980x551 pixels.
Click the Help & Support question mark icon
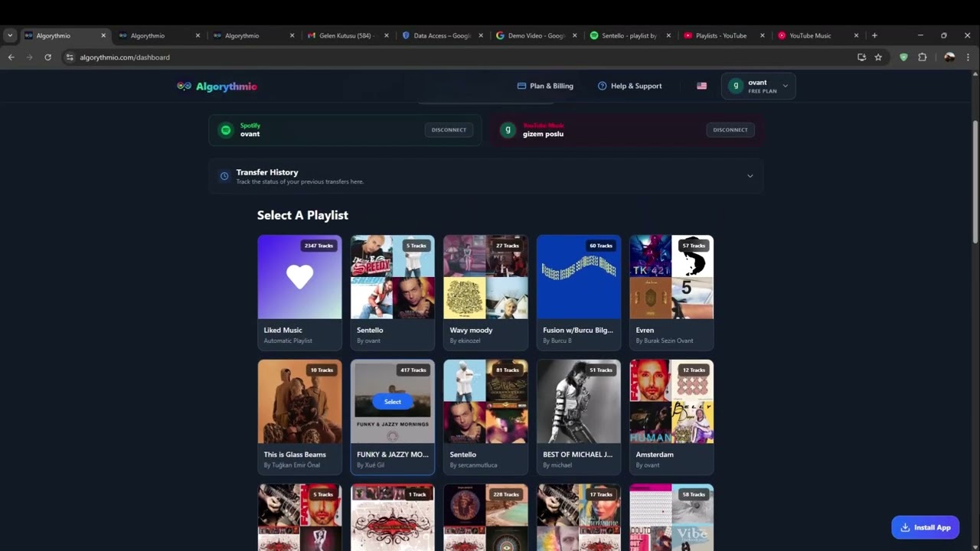click(x=602, y=86)
